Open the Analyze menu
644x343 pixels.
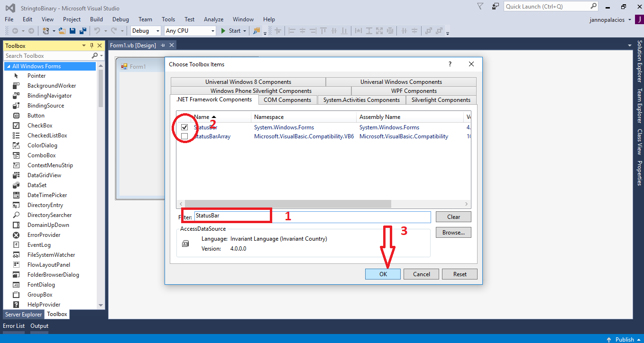tap(213, 19)
